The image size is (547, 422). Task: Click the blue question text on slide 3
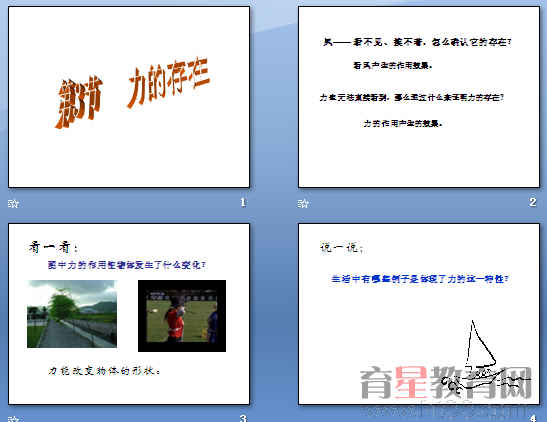pos(127,265)
